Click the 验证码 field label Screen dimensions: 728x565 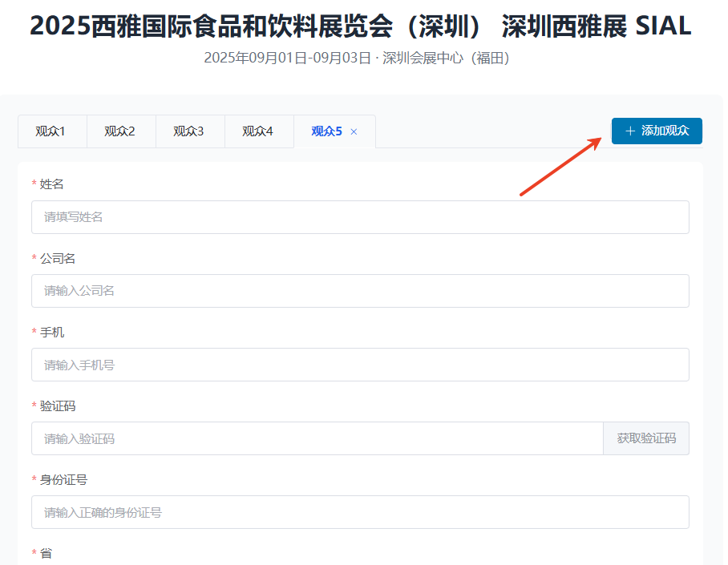coord(58,406)
